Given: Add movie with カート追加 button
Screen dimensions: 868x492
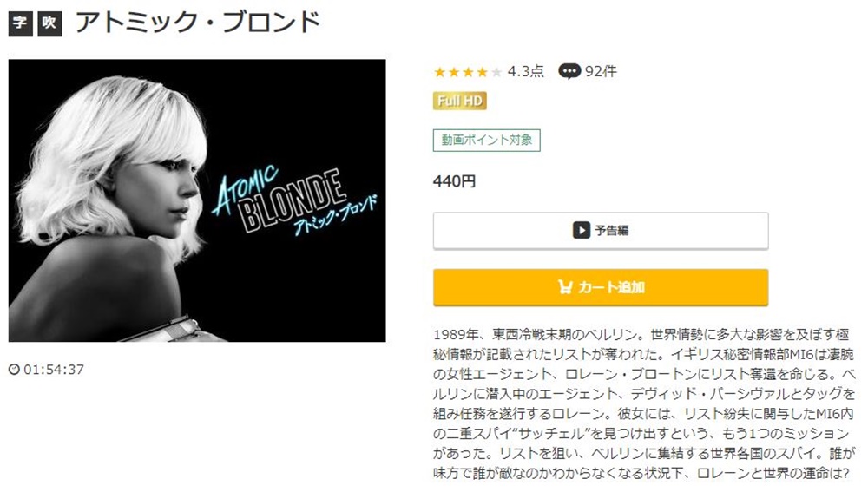Looking at the screenshot, I should [601, 287].
